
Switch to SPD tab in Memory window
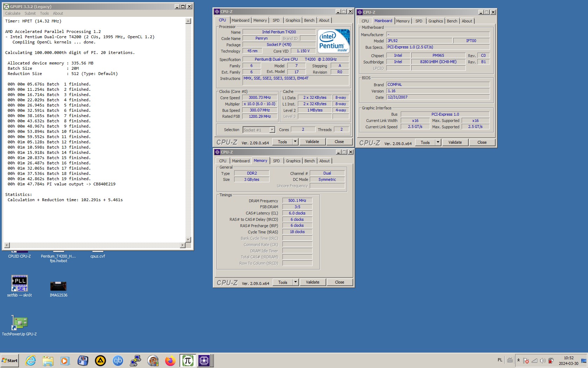click(x=276, y=161)
